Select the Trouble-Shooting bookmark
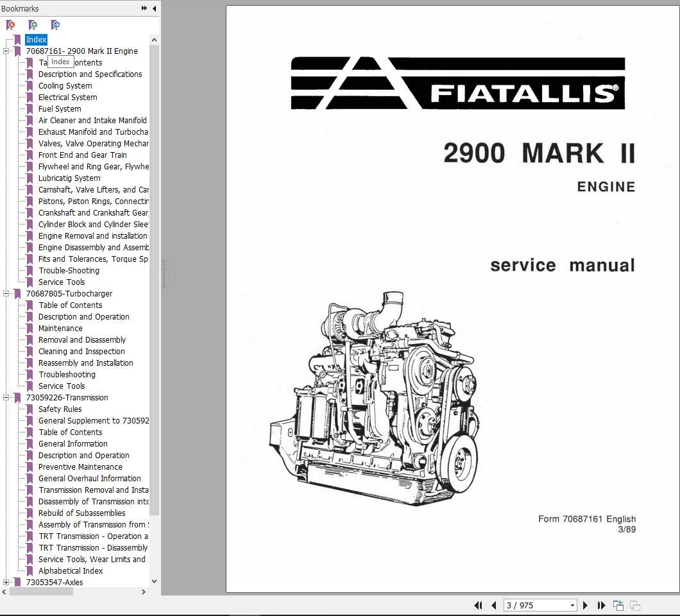 (69, 271)
